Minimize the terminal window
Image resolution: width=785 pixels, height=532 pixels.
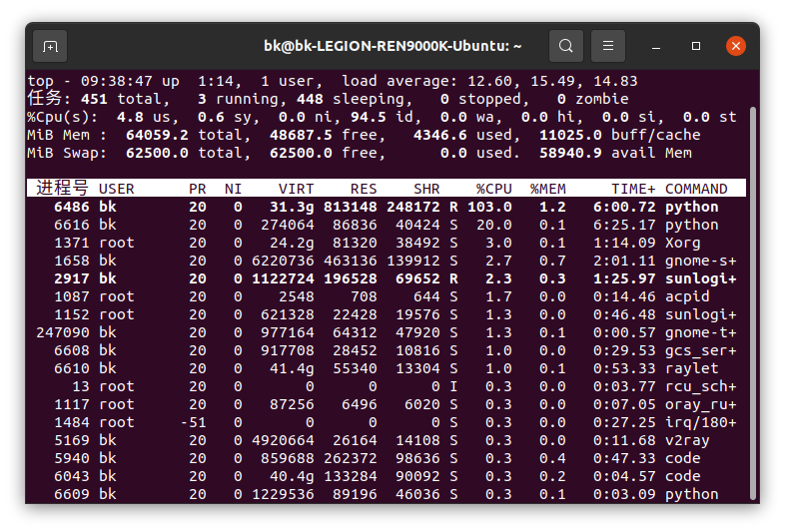[x=656, y=46]
